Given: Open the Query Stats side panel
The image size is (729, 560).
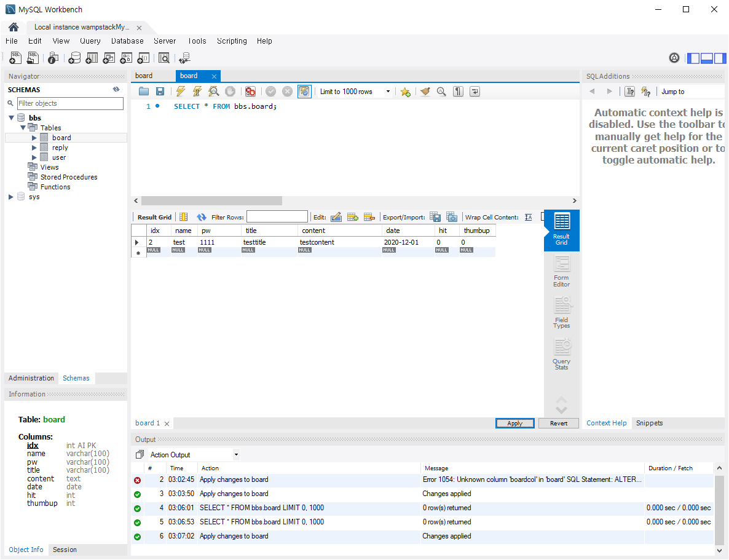Looking at the screenshot, I should point(562,355).
